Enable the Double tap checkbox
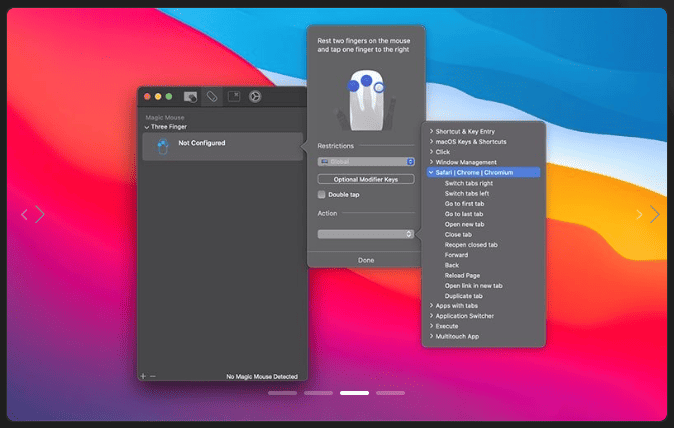Image resolution: width=674 pixels, height=428 pixels. (322, 194)
